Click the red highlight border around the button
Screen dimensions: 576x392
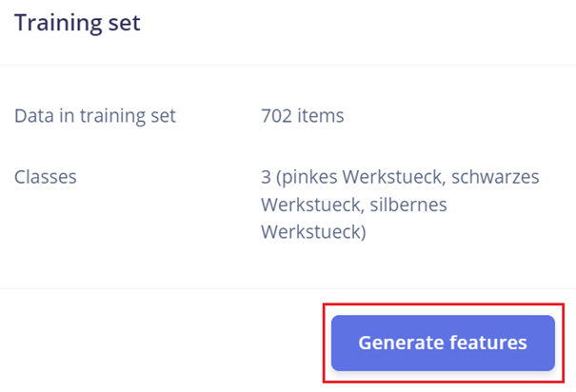tap(325, 343)
